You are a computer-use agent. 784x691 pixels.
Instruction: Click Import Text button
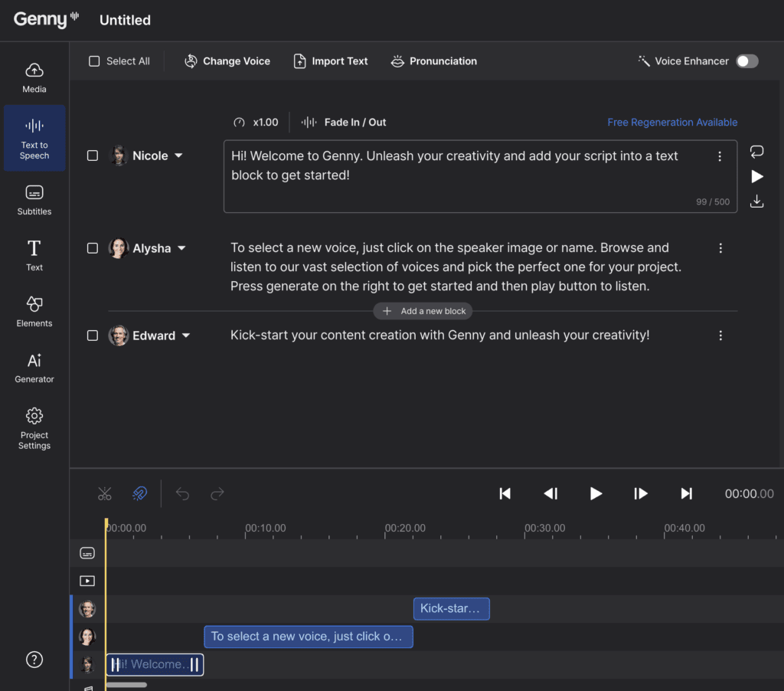331,61
